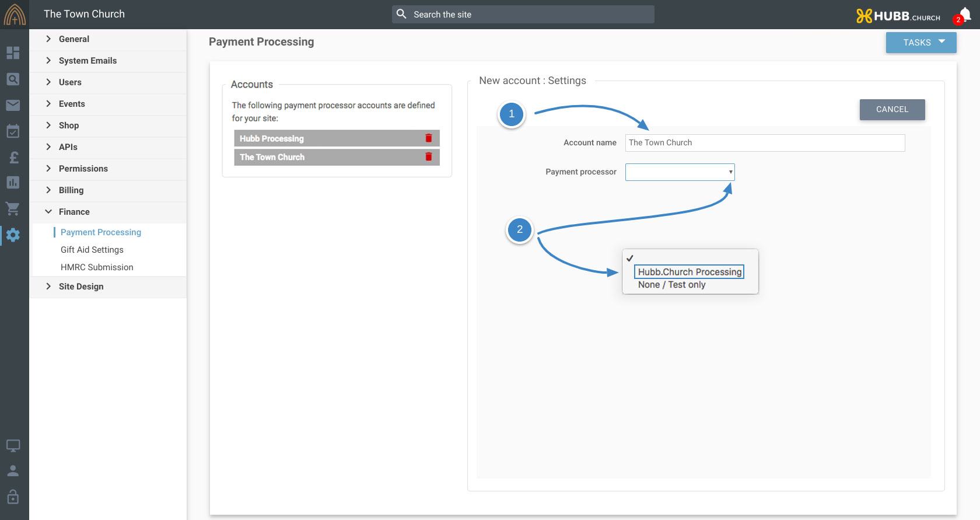Click into the Account name field

[765, 143]
